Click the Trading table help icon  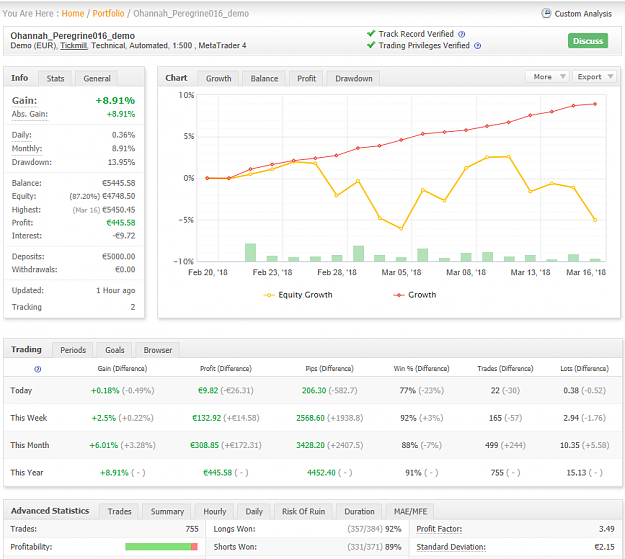[x=37, y=369]
